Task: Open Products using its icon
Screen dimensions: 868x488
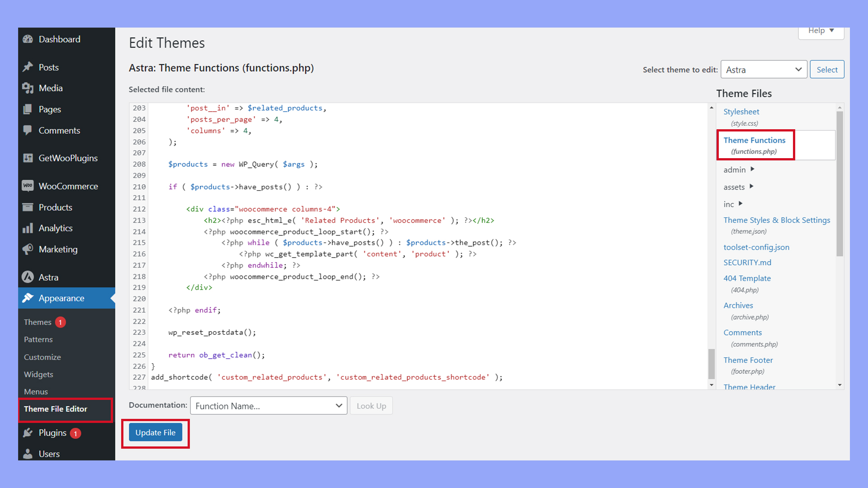Action: coord(28,207)
